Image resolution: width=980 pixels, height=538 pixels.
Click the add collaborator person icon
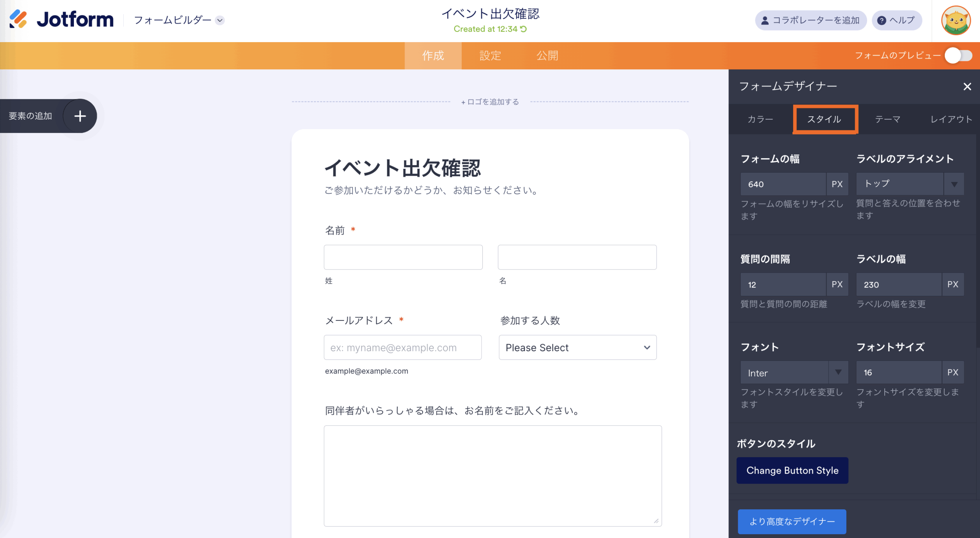click(x=765, y=21)
